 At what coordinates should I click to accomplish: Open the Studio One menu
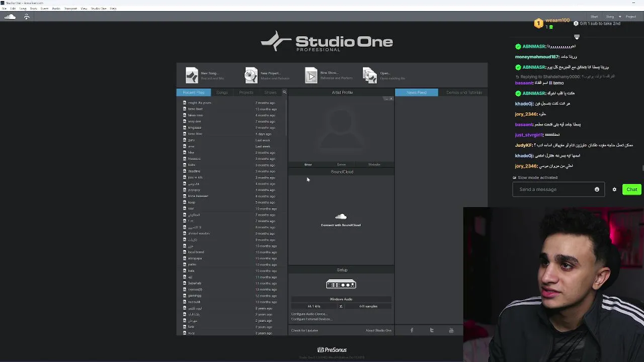(x=99, y=9)
